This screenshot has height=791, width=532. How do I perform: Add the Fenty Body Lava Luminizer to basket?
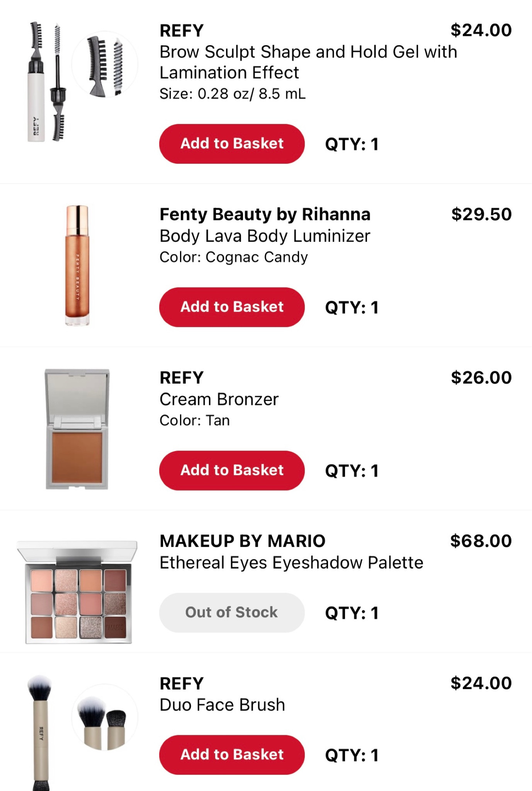click(x=231, y=307)
